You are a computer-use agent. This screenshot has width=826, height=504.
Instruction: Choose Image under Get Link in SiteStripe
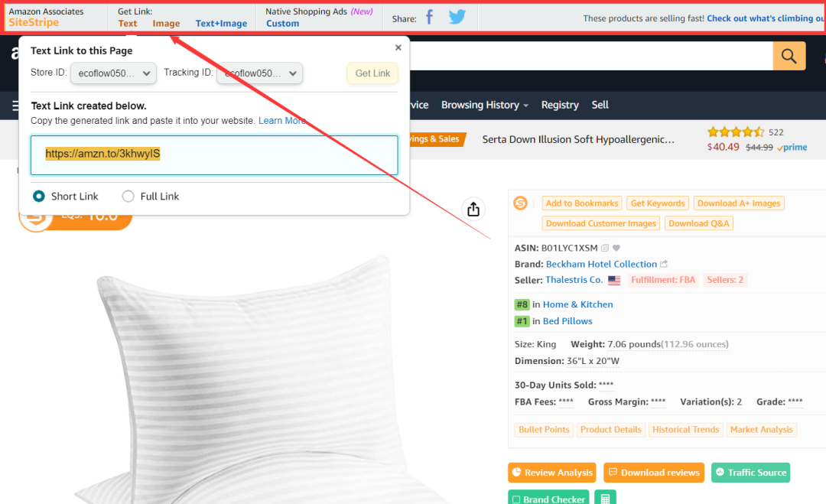(x=166, y=24)
